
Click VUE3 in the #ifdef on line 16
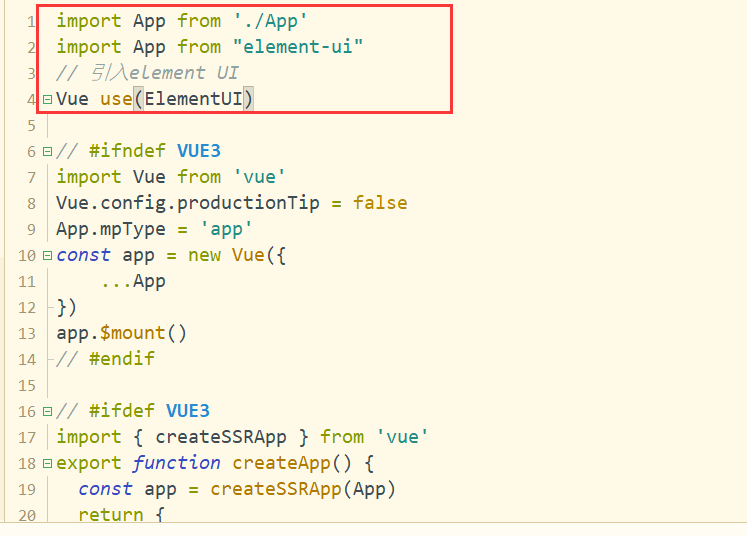tap(188, 411)
